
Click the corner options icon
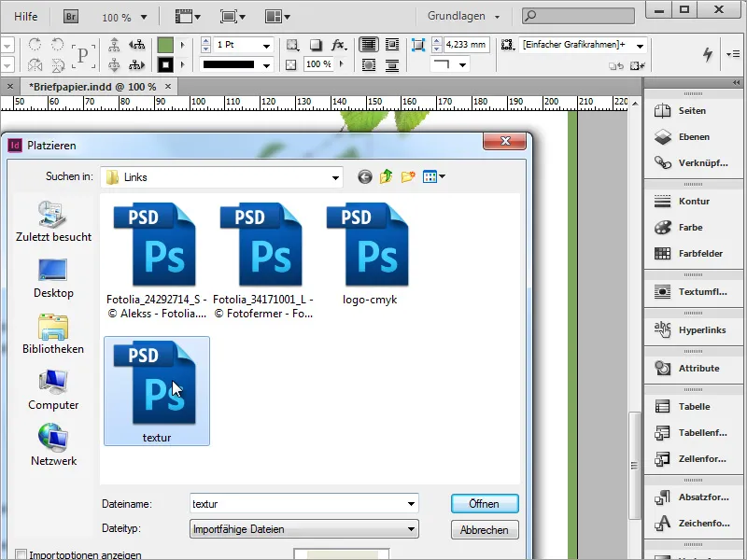[x=417, y=45]
